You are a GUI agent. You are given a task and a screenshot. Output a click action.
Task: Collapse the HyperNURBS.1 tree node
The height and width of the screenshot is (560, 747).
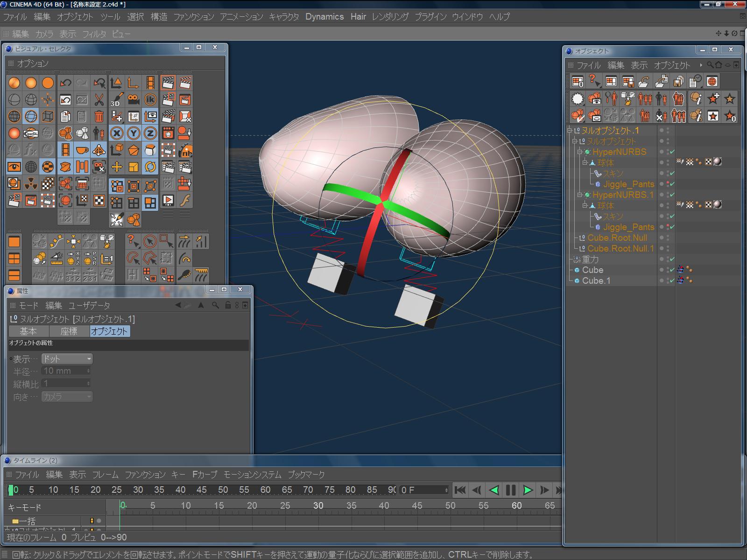pos(580,195)
